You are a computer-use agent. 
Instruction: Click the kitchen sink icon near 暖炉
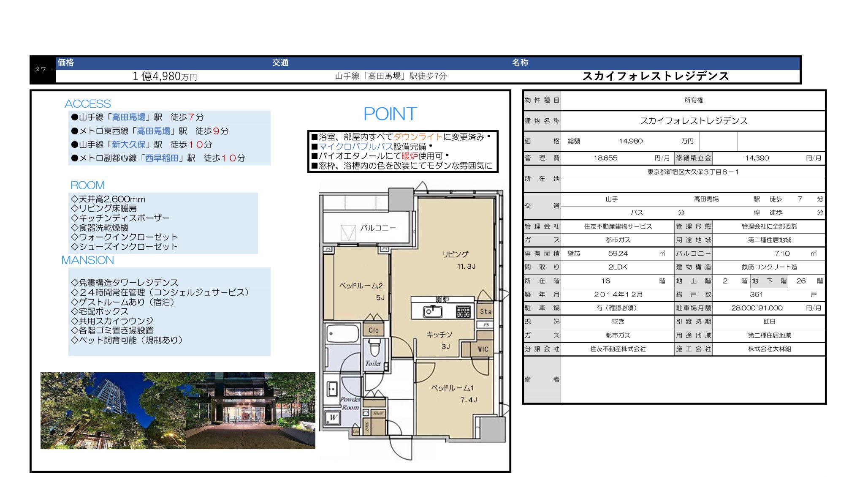(x=433, y=311)
